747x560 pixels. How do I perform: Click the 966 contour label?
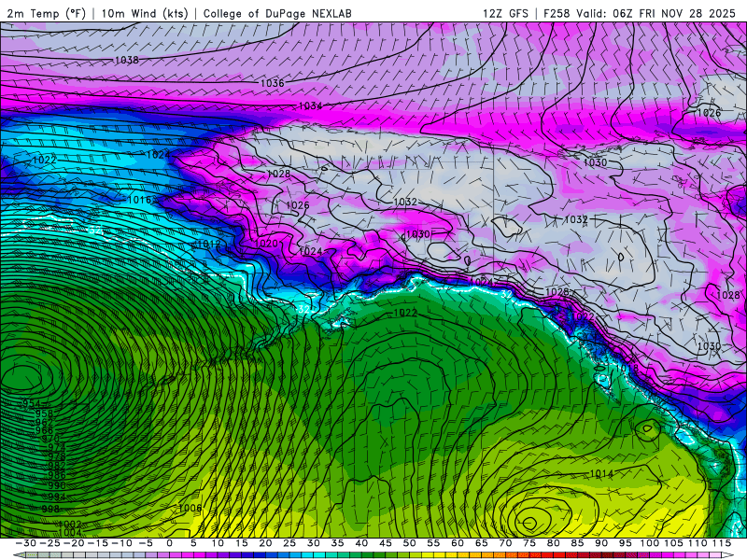44,430
